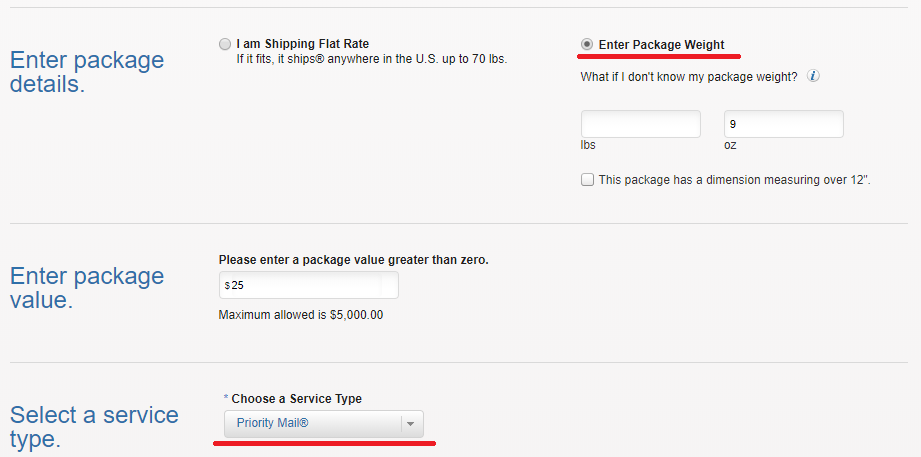Click the "Enter package details." heading

pyautogui.click(x=87, y=71)
